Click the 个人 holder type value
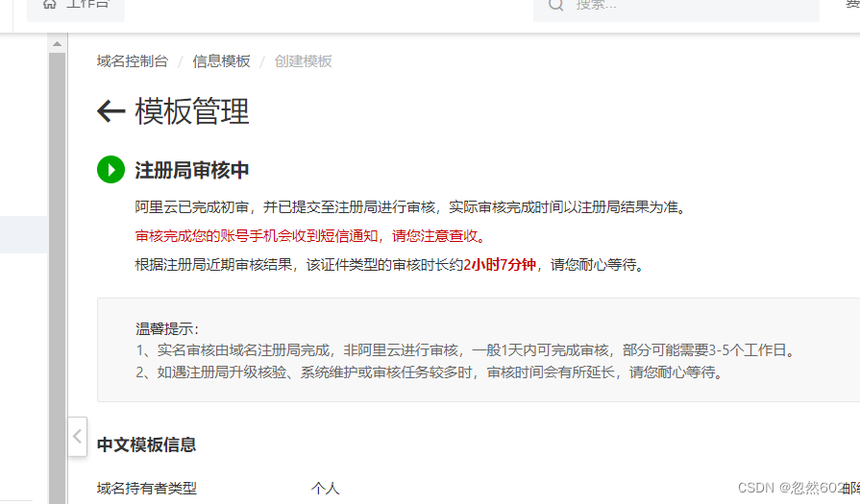Viewport: 860px width, 504px height. 325,488
